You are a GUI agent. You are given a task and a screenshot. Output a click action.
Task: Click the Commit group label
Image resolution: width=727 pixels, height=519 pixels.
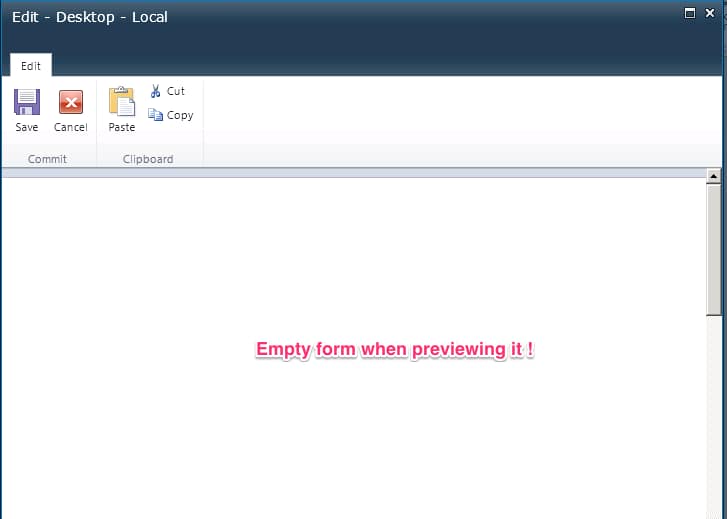click(x=47, y=159)
